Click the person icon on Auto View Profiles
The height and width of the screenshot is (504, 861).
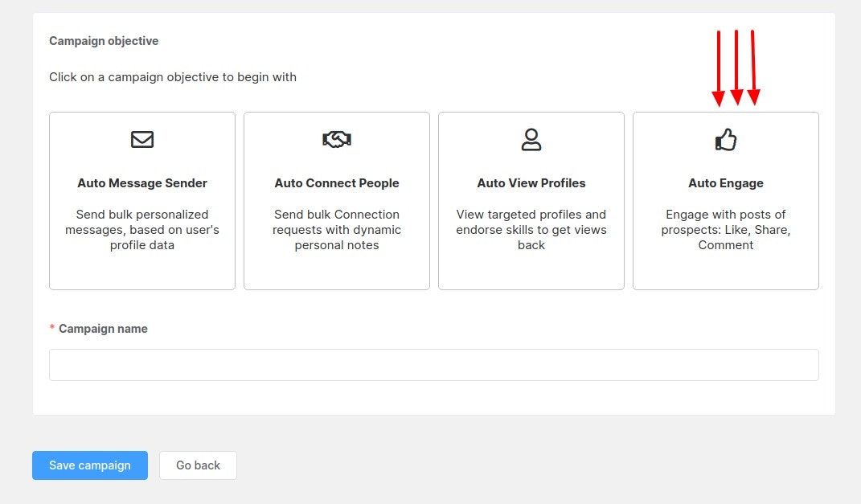[x=531, y=139]
